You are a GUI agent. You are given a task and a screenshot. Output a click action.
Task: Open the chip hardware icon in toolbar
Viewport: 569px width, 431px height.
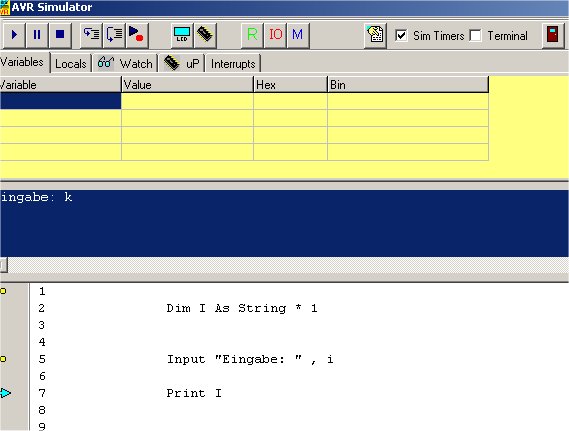pyautogui.click(x=205, y=35)
